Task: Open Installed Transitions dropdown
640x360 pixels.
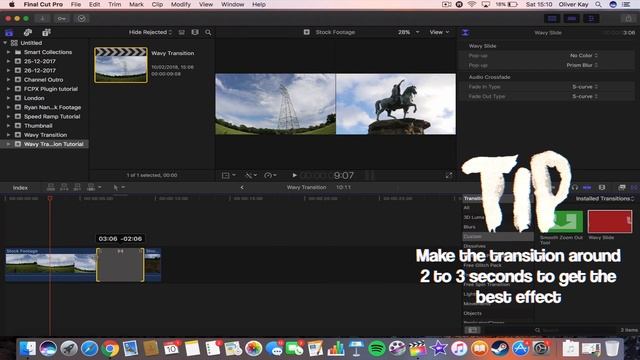Action: click(605, 199)
